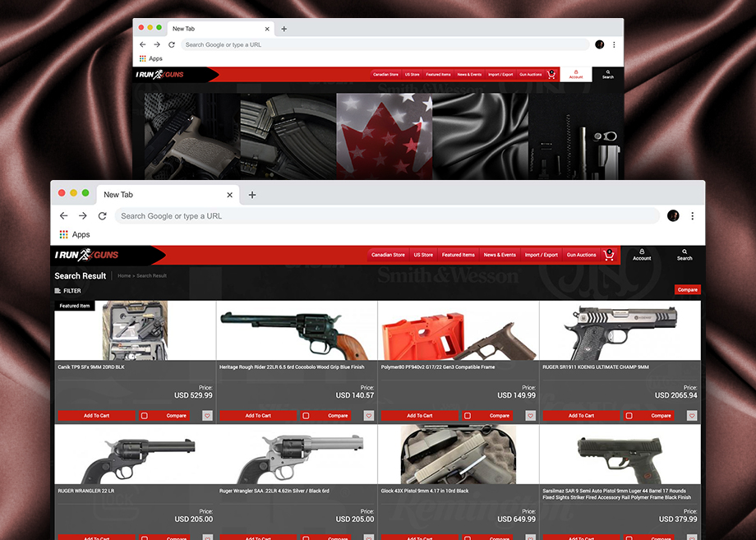Image resolution: width=756 pixels, height=540 pixels.
Task: Open site Search in the front window
Action: [685, 255]
